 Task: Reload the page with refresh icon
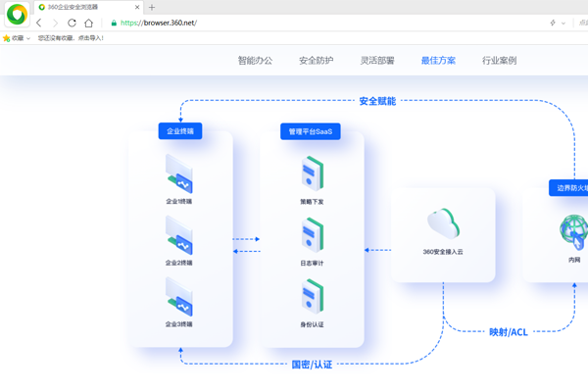tap(72, 23)
